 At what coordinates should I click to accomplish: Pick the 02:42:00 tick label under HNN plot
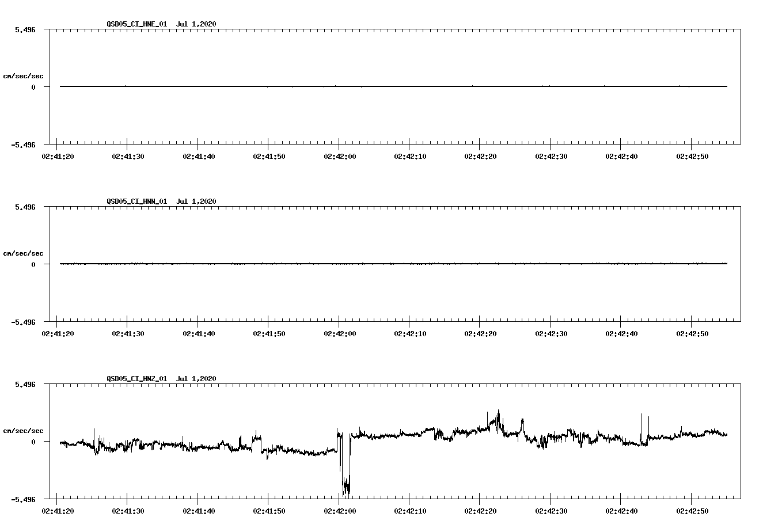tap(340, 333)
